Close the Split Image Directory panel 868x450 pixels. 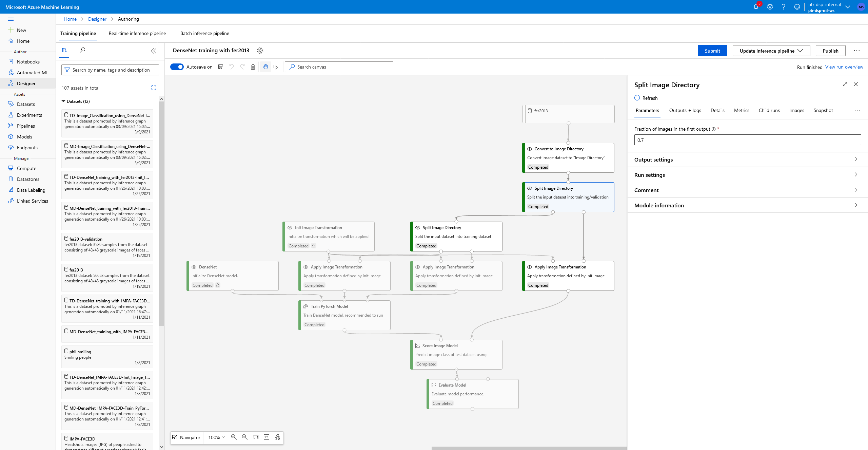[x=856, y=84]
